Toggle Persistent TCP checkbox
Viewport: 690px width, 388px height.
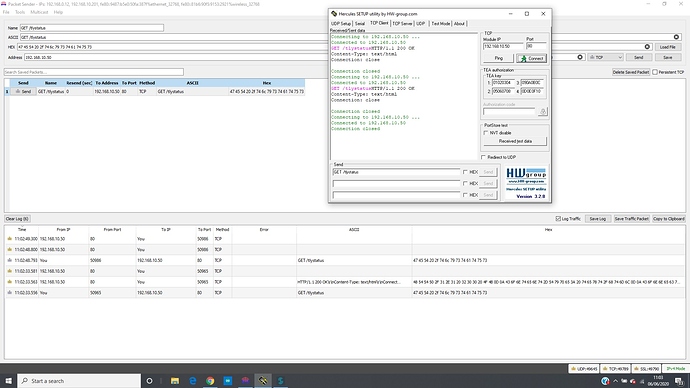click(x=655, y=72)
